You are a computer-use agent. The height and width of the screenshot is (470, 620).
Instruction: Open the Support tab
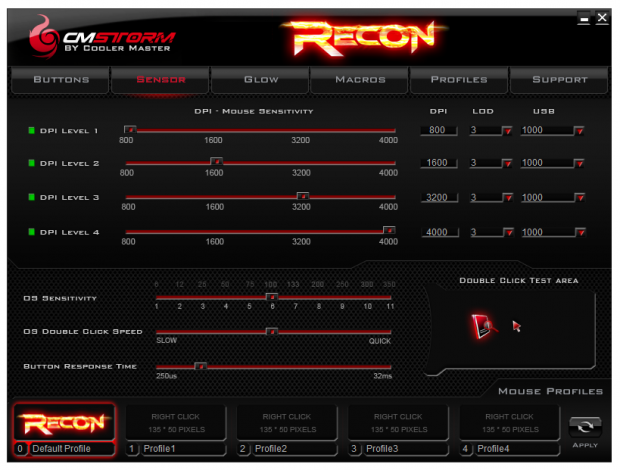point(560,80)
